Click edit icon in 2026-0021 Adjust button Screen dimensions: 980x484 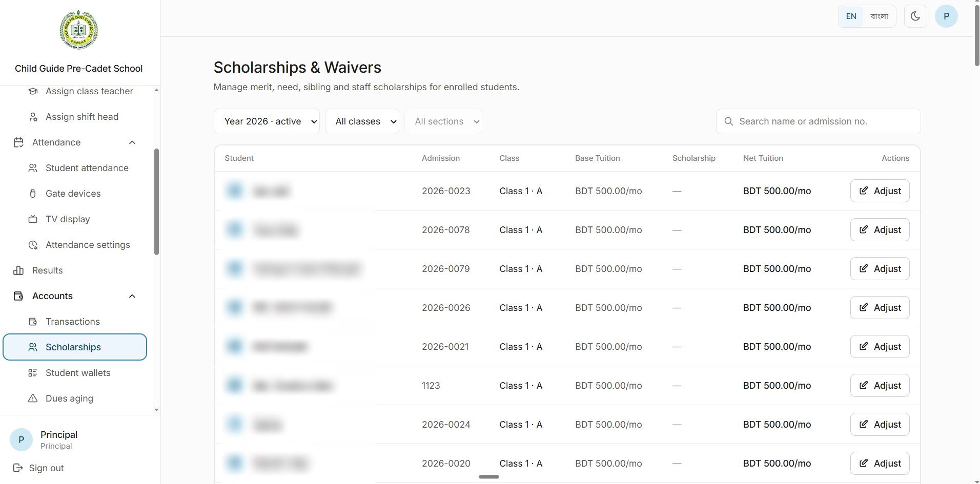(x=864, y=346)
